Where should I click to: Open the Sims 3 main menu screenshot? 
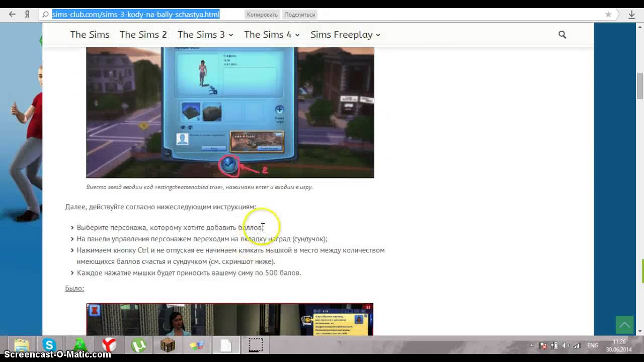pos(230,112)
